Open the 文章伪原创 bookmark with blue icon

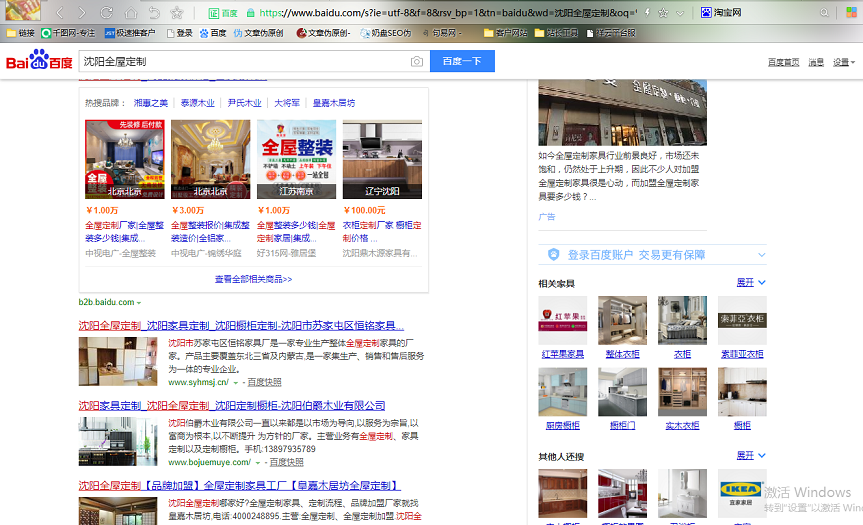(258, 33)
